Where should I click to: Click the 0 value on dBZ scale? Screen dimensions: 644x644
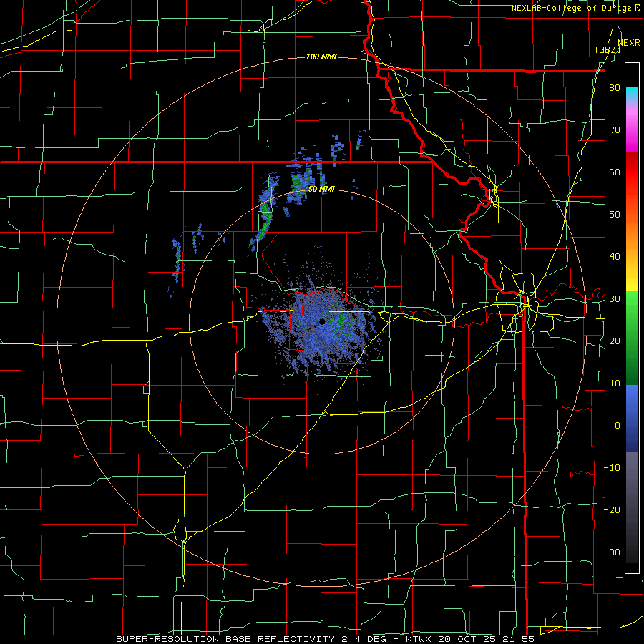tap(618, 426)
